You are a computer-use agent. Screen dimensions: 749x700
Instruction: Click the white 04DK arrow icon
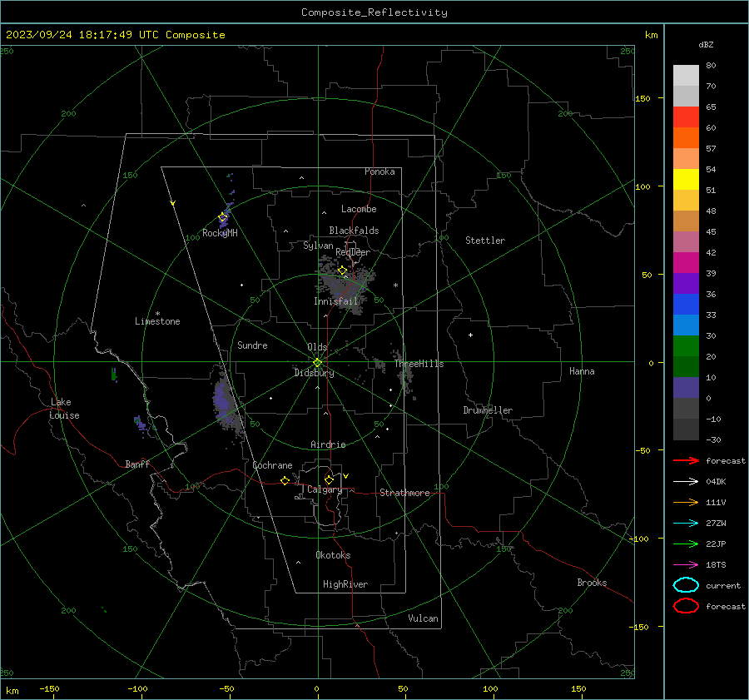tap(686, 481)
